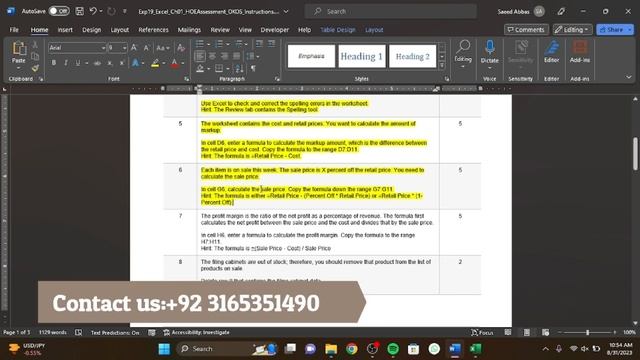Click the Cut scissors icon
This screenshot has width=640, height=360.
(x=35, y=44)
